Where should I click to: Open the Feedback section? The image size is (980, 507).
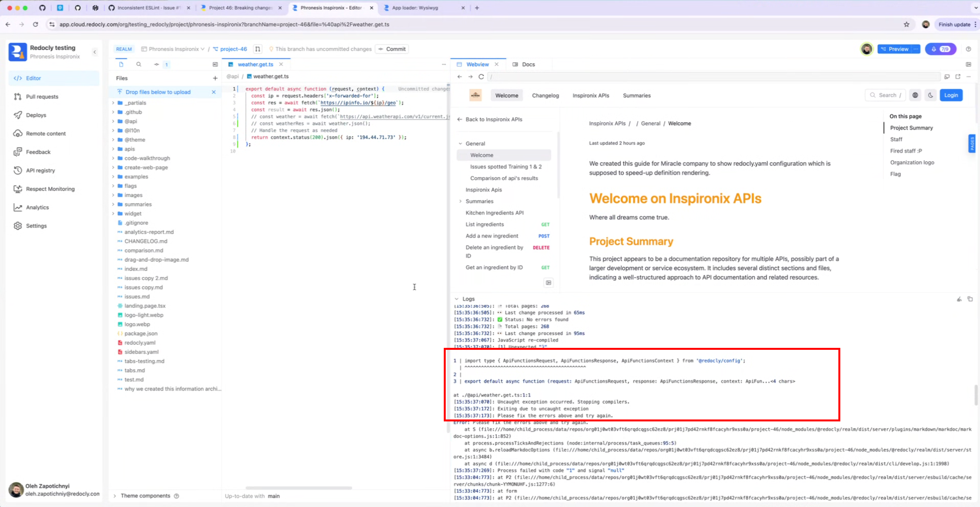(x=54, y=152)
